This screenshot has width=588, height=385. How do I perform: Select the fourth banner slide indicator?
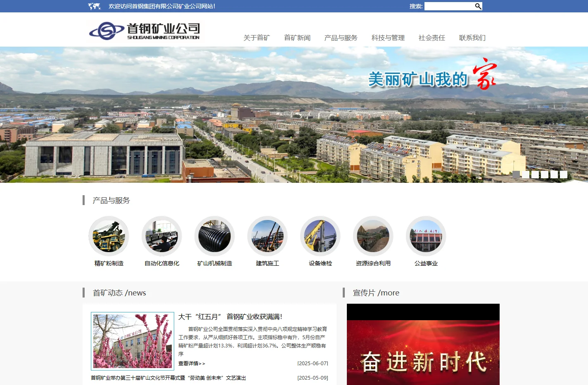click(x=545, y=175)
